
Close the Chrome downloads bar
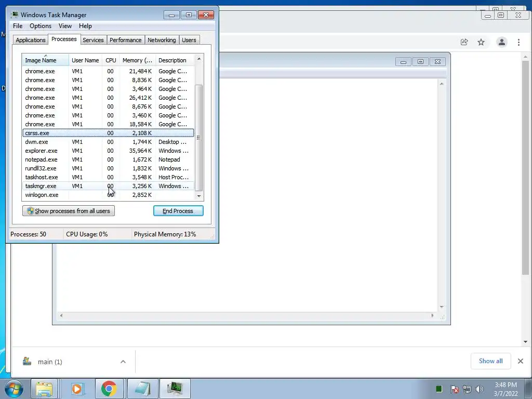point(521,361)
